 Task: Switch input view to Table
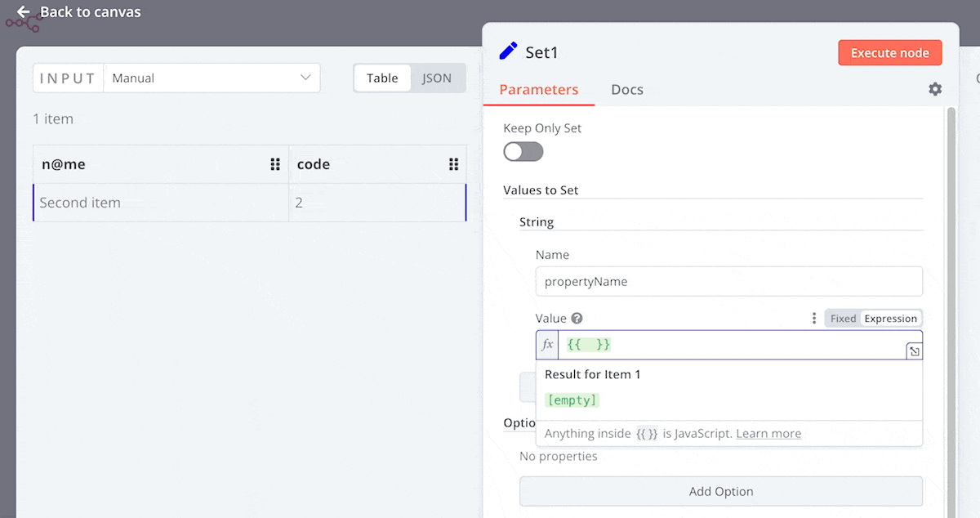click(x=382, y=78)
